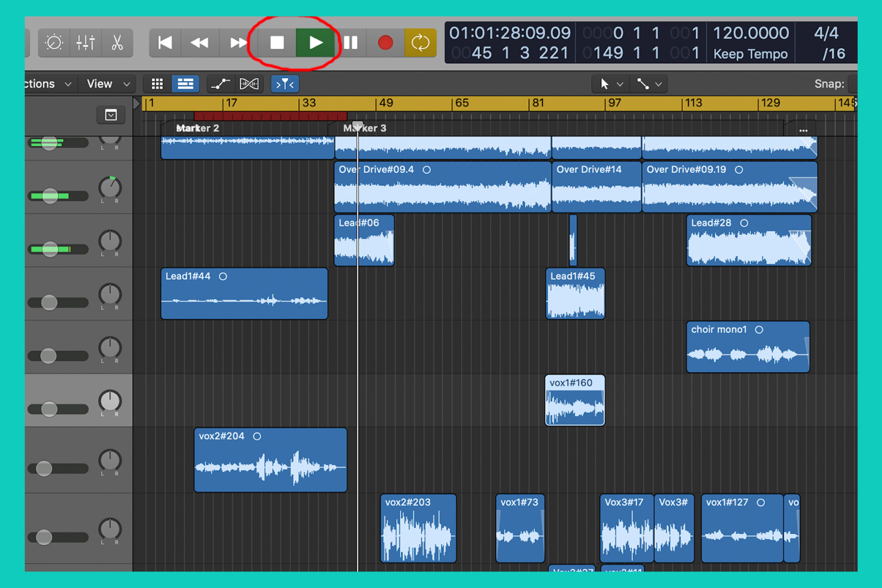Toggle the Flex show/hide icon

pyautogui.click(x=249, y=84)
